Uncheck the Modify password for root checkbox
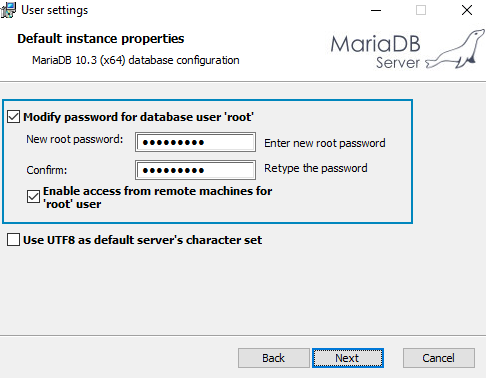Screen dimensions: 486x378 [13, 117]
